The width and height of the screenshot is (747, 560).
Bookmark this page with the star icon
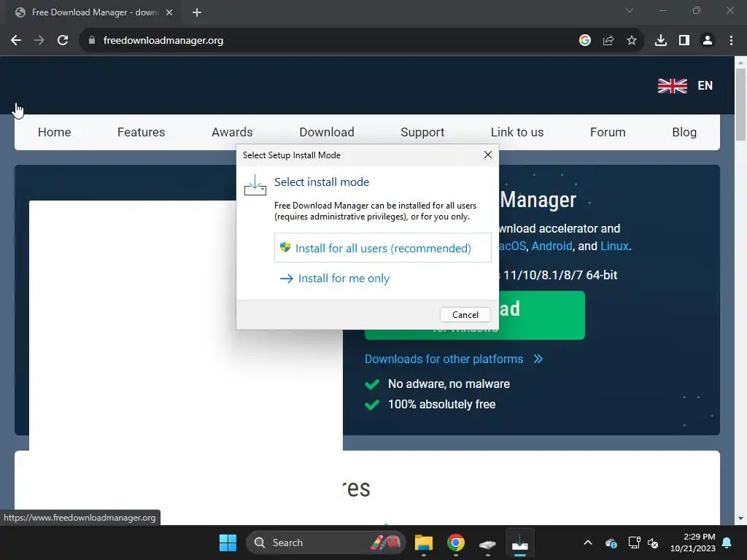[632, 41]
